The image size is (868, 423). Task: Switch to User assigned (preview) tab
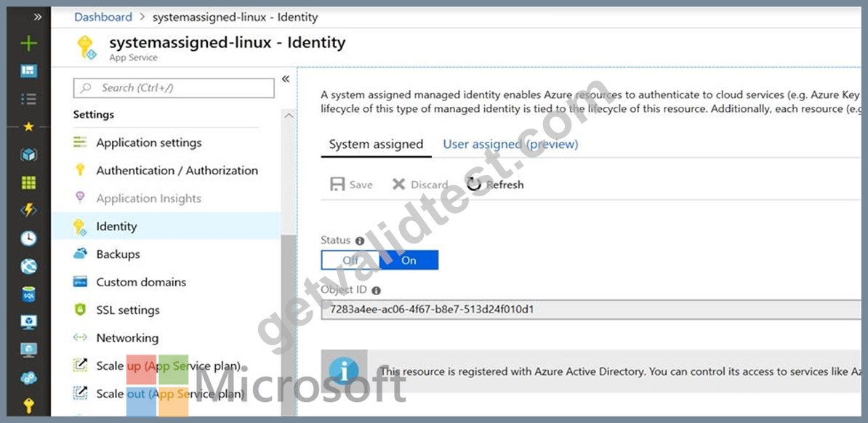510,145
